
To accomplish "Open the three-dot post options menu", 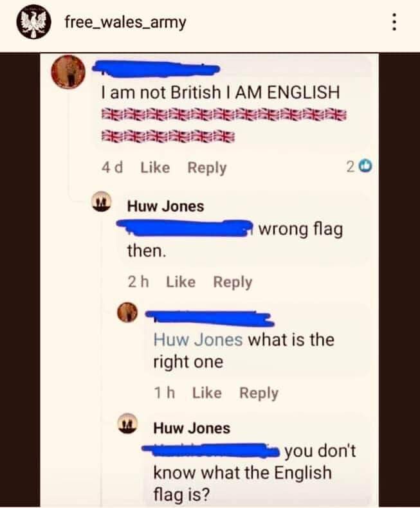I will tap(394, 22).
